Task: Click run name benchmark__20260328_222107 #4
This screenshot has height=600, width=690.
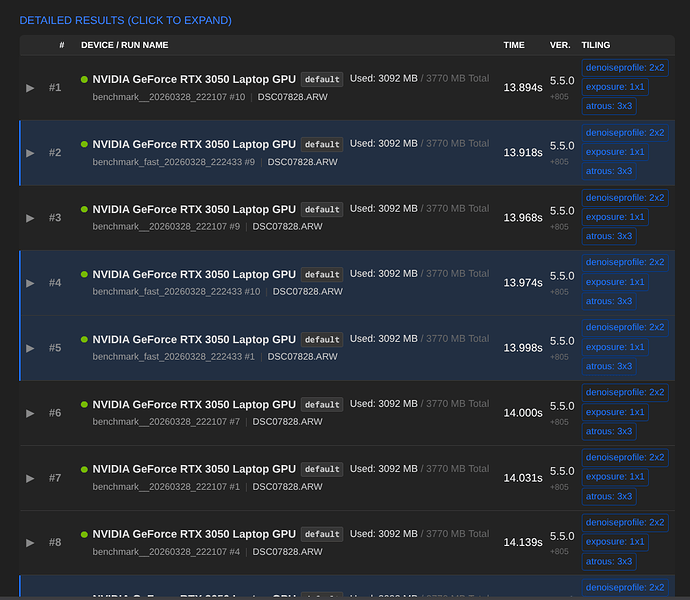Action: point(166,552)
